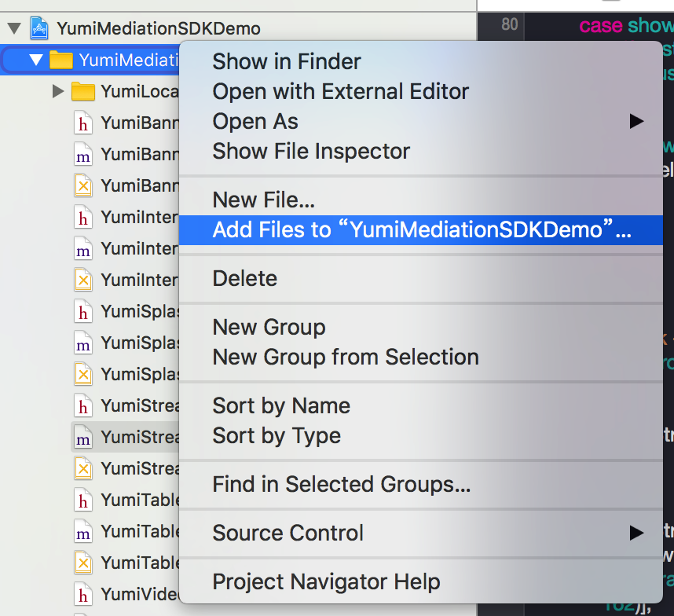
Task: Click line number 80 in editor gutter
Action: click(509, 24)
